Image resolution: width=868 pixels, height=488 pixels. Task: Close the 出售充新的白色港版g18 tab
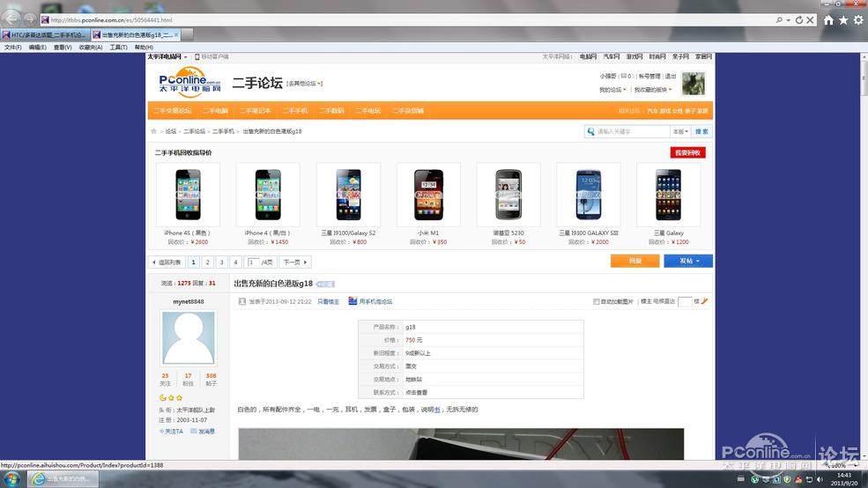pyautogui.click(x=176, y=34)
